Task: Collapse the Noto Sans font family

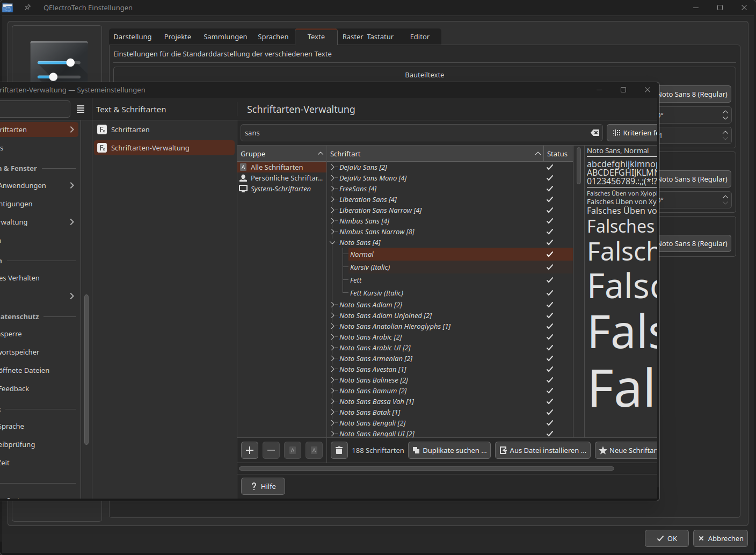Action: coord(333,242)
